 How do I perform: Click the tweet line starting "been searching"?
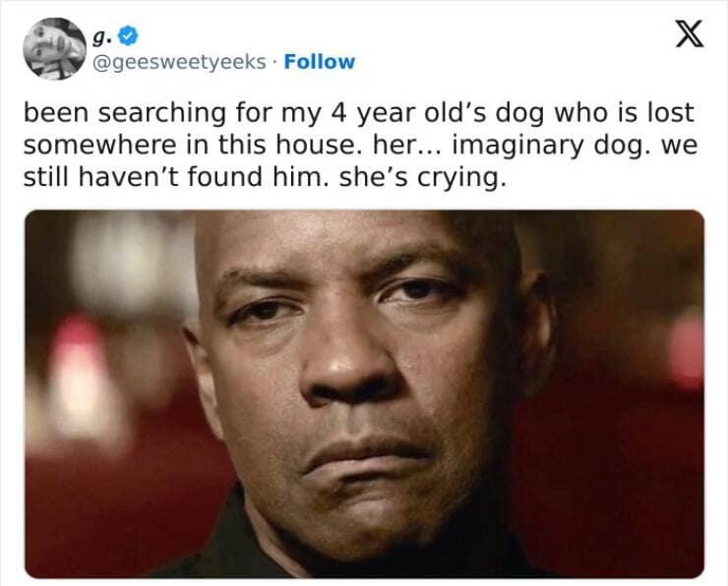tap(359, 114)
